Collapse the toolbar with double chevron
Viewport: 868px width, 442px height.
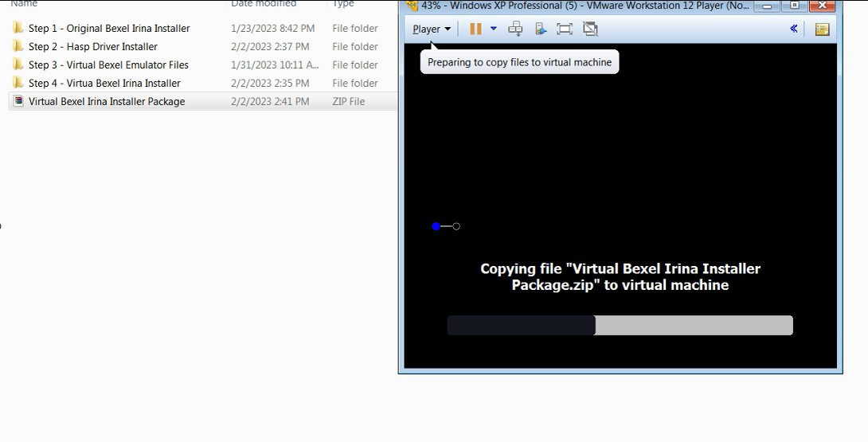click(x=793, y=29)
